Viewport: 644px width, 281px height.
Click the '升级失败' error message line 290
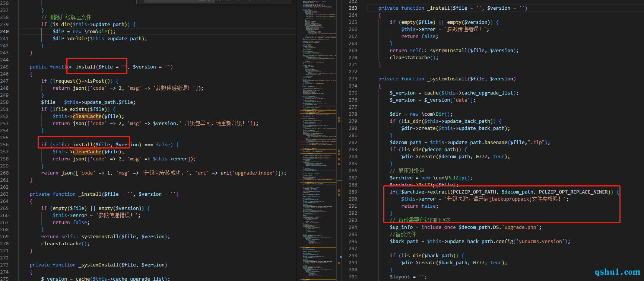click(x=485, y=199)
